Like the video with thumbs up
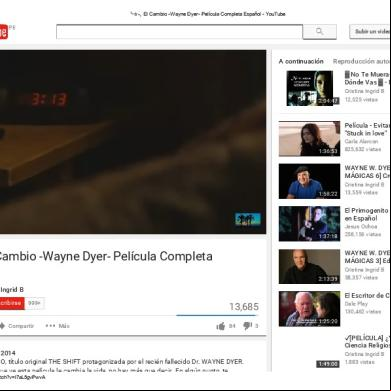Screen dimensions: 391x391 click(220, 326)
